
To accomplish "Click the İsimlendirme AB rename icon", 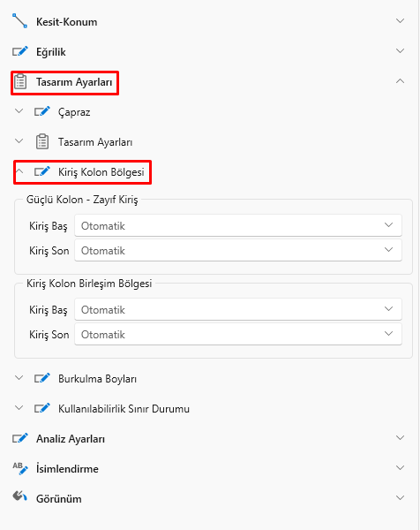I will (x=20, y=468).
